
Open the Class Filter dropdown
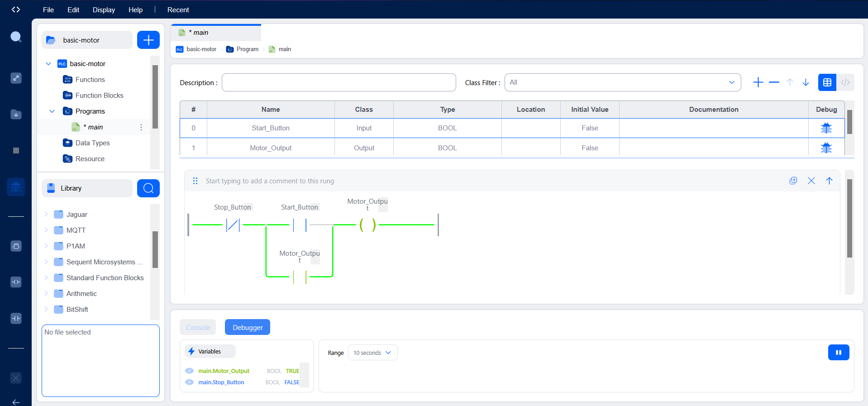click(x=623, y=82)
